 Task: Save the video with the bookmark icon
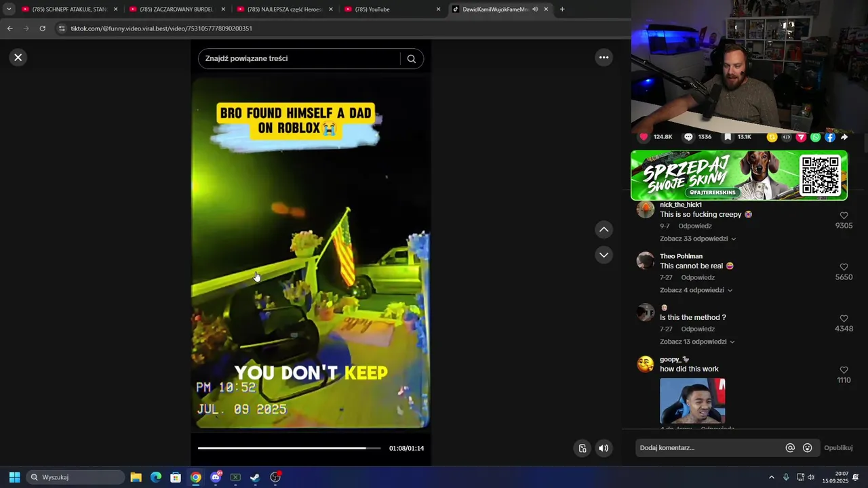[728, 137]
